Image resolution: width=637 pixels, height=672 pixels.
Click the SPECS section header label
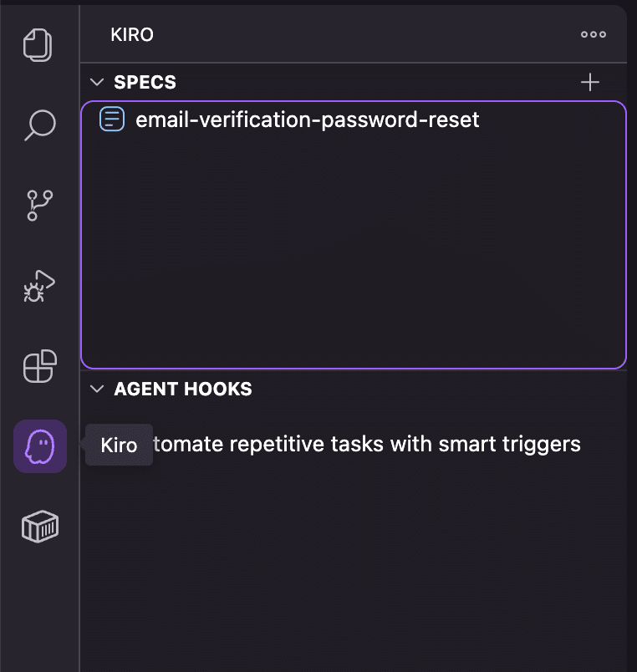tap(145, 82)
